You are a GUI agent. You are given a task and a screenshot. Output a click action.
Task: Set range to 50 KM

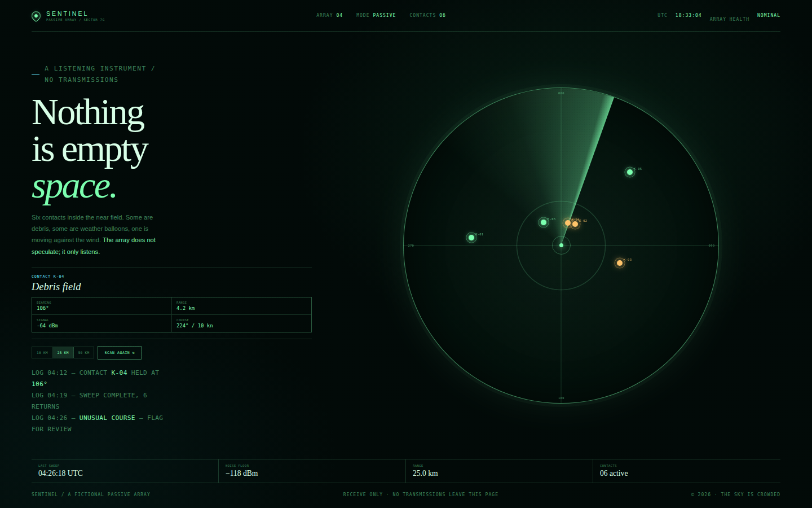83,353
